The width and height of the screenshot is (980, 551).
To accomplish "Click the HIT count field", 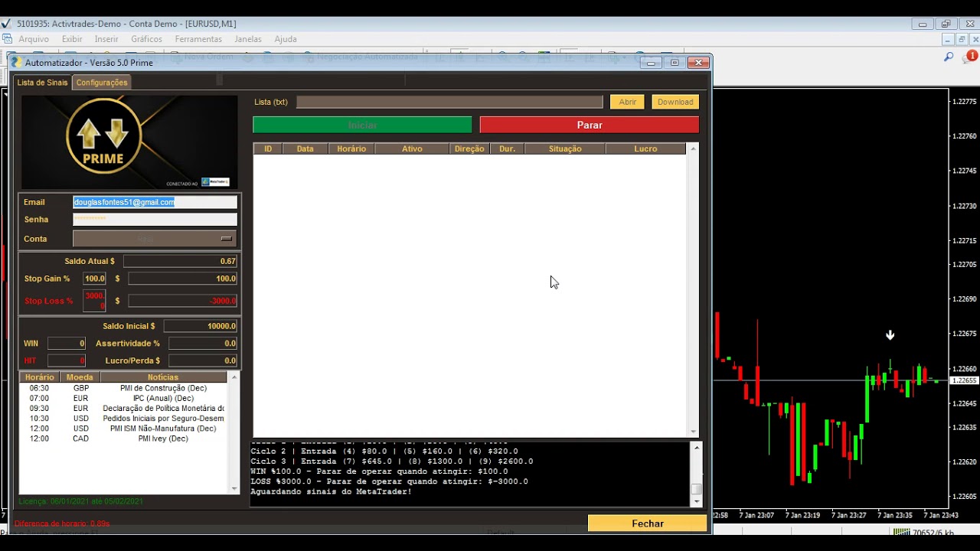I will [x=67, y=360].
